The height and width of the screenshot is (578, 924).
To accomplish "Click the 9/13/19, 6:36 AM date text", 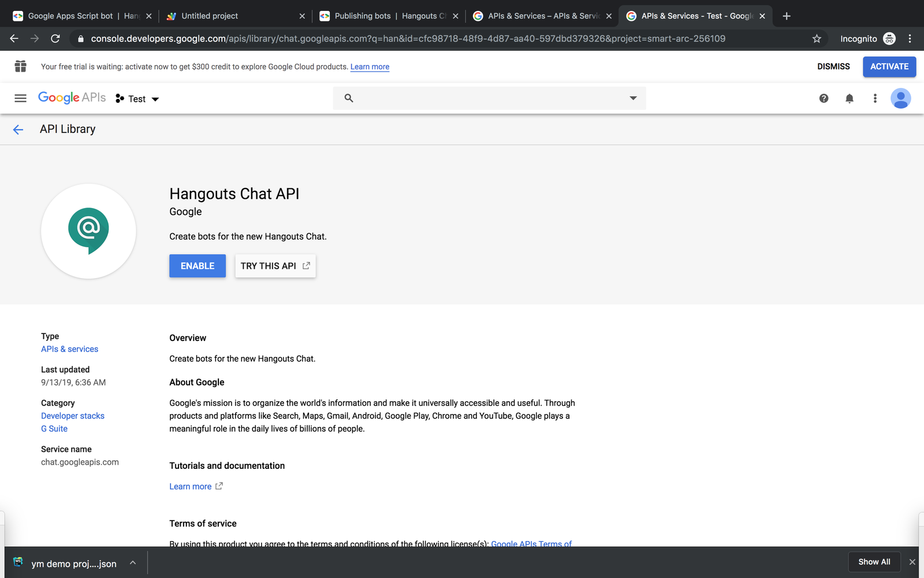I will point(73,383).
